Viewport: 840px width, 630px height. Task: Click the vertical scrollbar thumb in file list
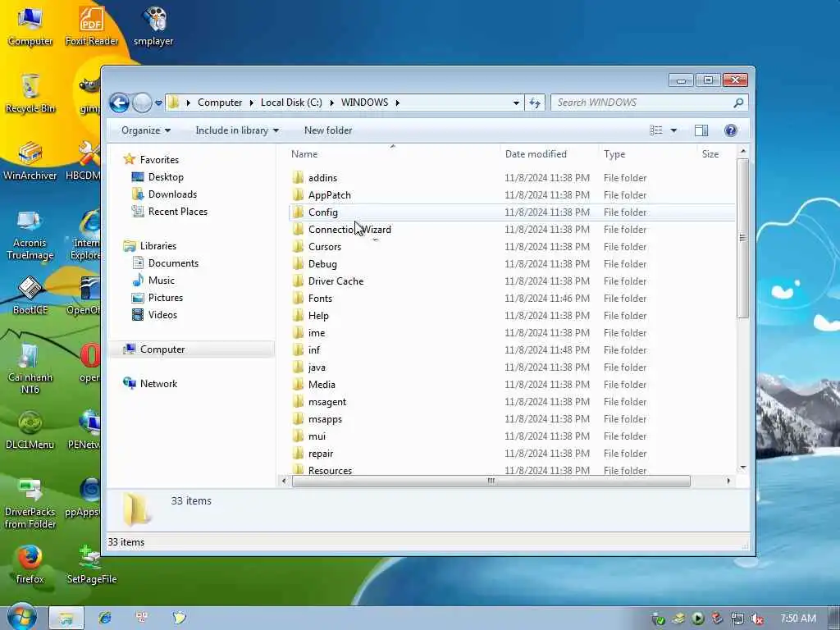[x=742, y=238]
